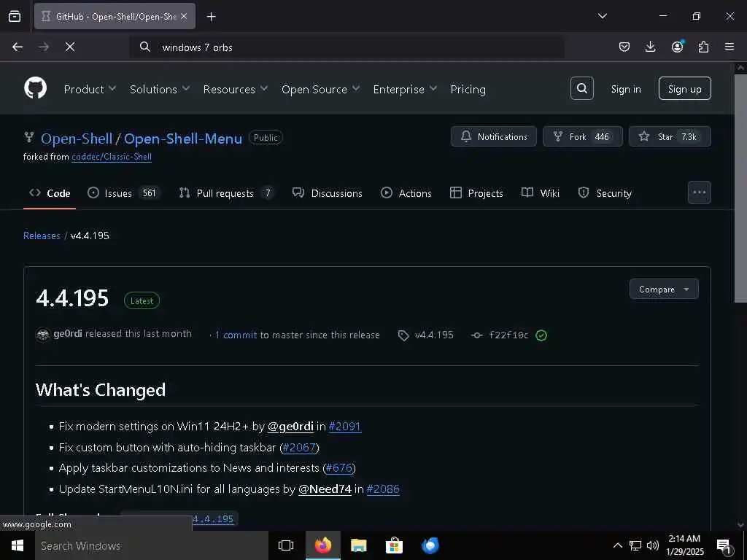Open the @Need74 mention link
Screen dimensions: 747x560
coord(325,489)
